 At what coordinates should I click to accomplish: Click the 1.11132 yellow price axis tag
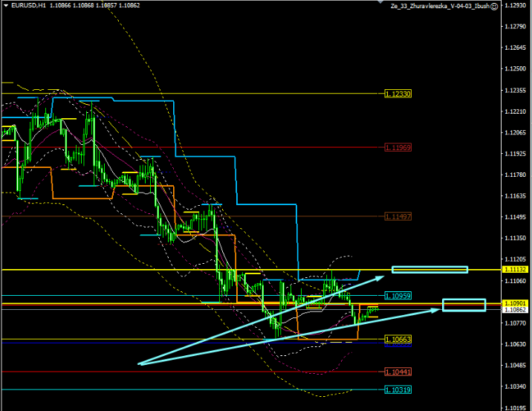click(514, 269)
